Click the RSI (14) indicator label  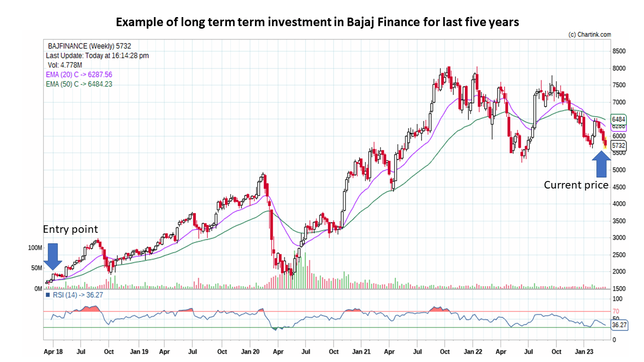click(x=77, y=295)
